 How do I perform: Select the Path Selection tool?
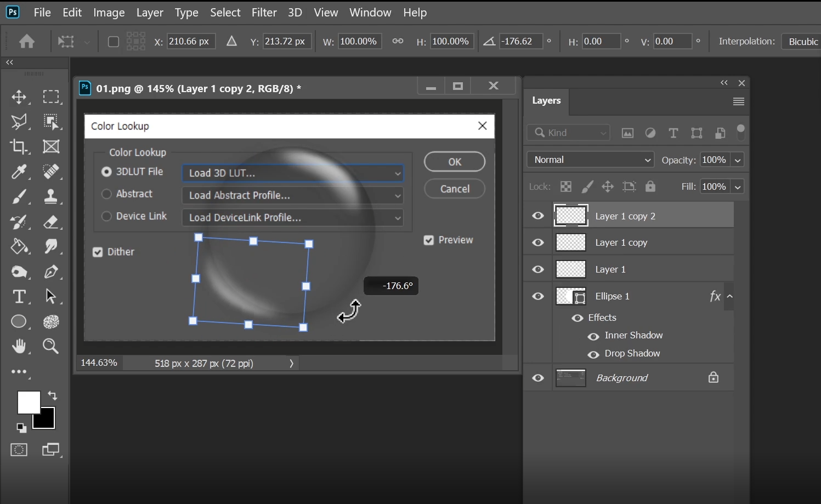pos(51,297)
